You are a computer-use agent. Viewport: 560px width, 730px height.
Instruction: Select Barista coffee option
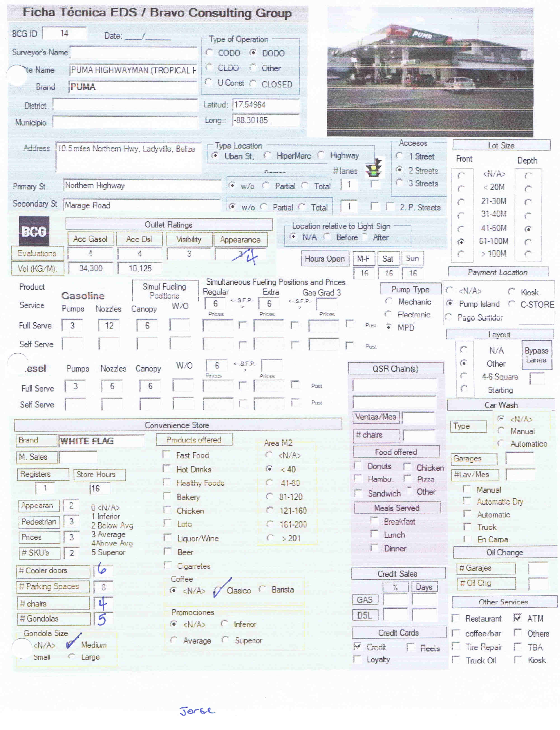(262, 589)
